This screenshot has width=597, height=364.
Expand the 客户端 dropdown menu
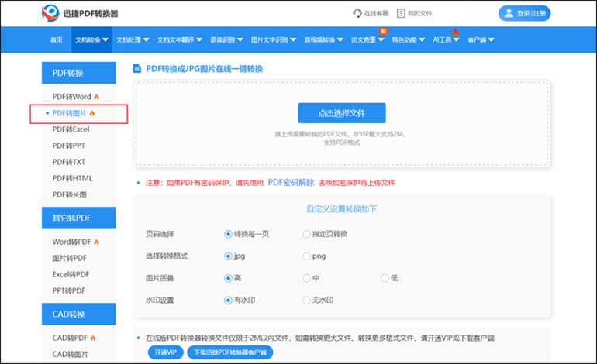click(x=481, y=39)
